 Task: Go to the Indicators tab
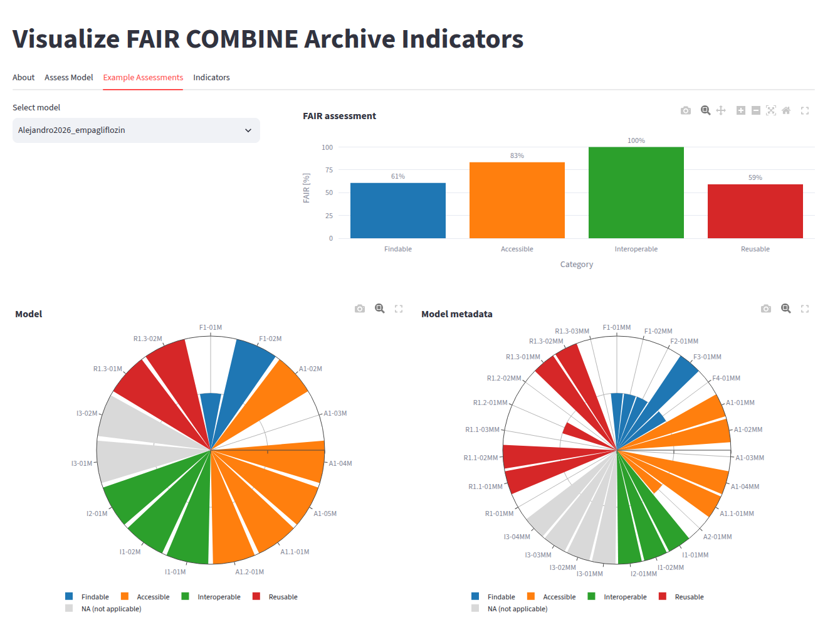[211, 78]
